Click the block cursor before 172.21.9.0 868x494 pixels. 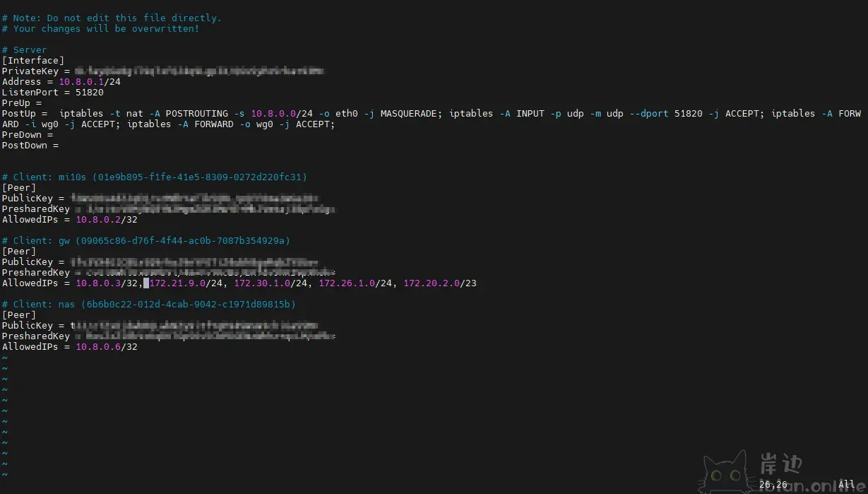[x=146, y=283]
